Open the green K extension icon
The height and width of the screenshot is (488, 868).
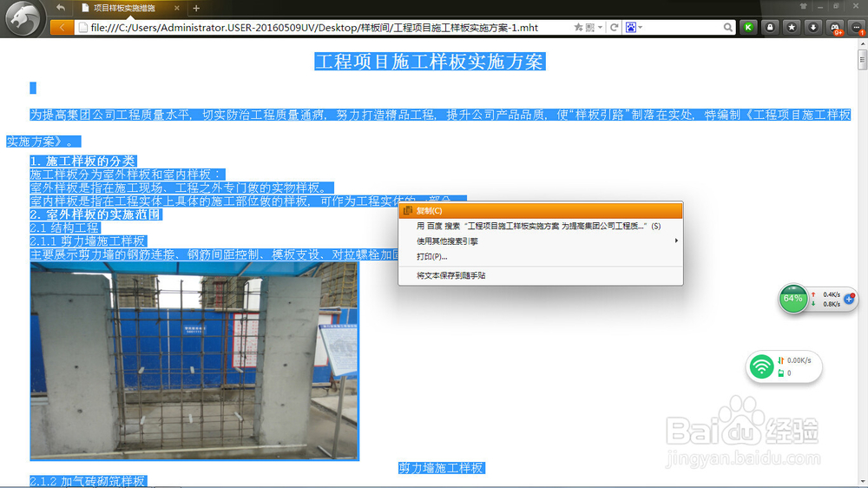point(748,27)
